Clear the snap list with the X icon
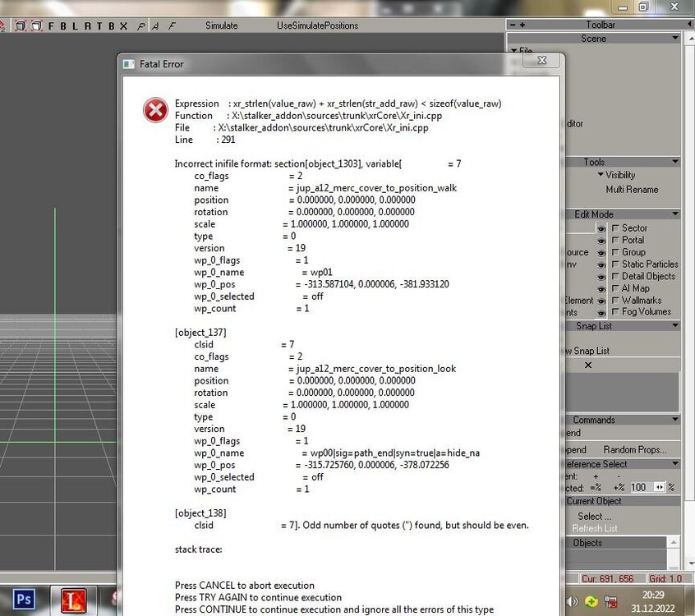695x616 pixels. (588, 365)
